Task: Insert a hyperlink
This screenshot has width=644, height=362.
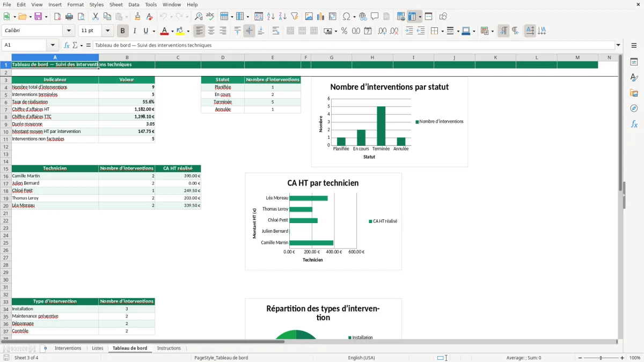Action: pos(363,17)
